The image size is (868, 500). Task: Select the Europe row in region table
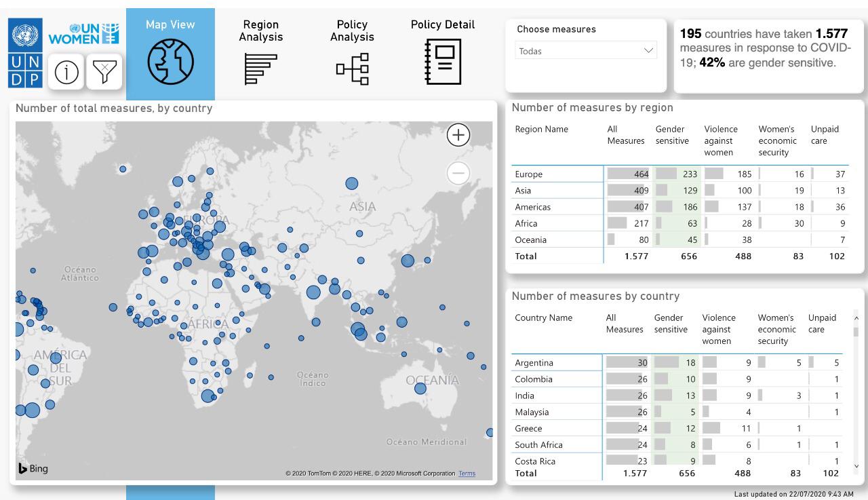click(x=679, y=174)
